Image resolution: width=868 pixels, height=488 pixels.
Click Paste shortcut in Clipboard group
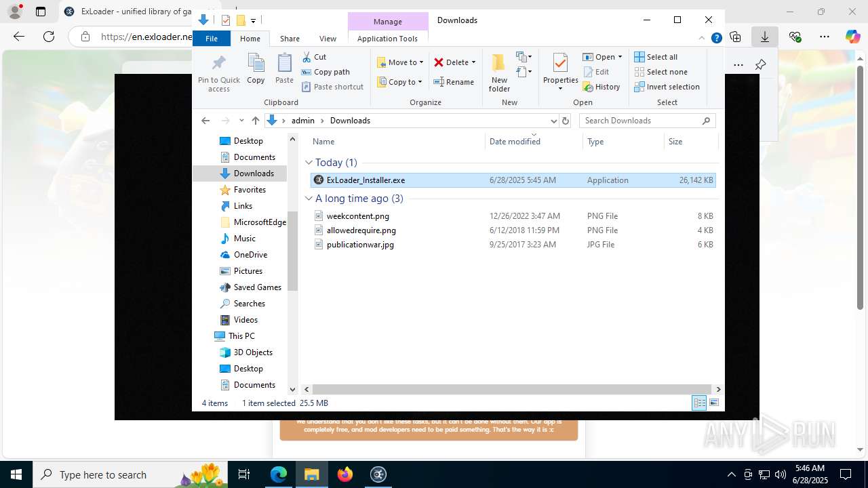[x=332, y=87]
